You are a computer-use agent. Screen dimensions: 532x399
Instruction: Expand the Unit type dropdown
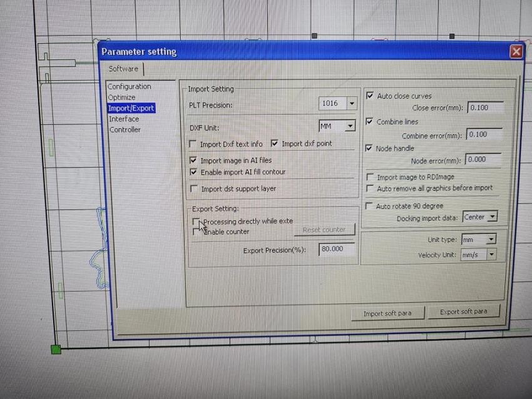point(491,240)
